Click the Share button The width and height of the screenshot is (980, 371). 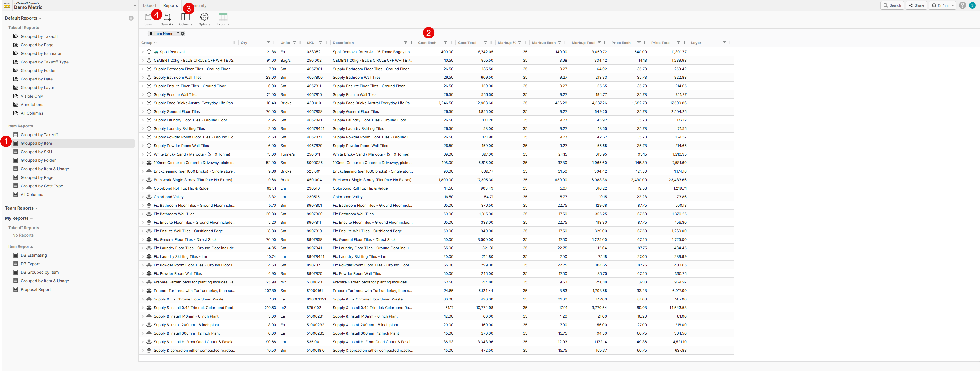coord(917,5)
